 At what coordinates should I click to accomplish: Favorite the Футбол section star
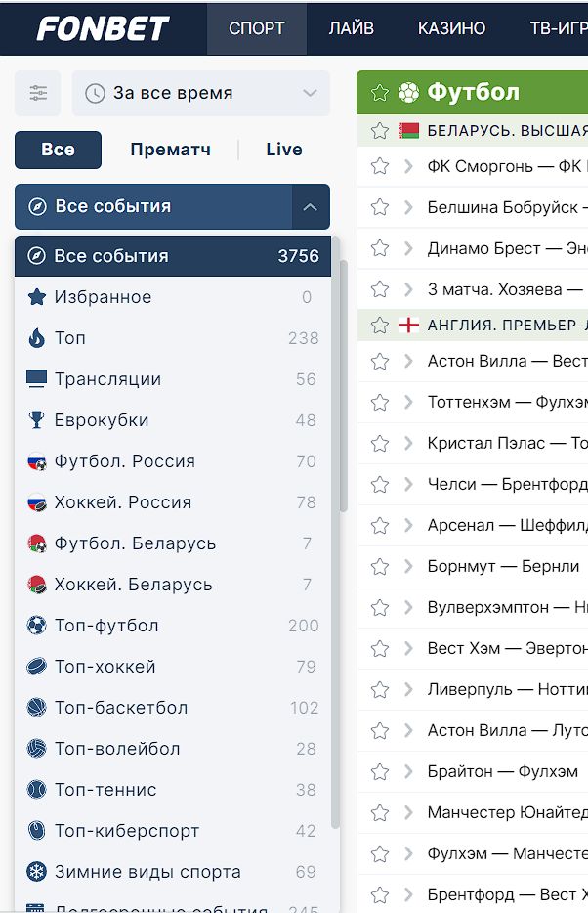point(380,92)
